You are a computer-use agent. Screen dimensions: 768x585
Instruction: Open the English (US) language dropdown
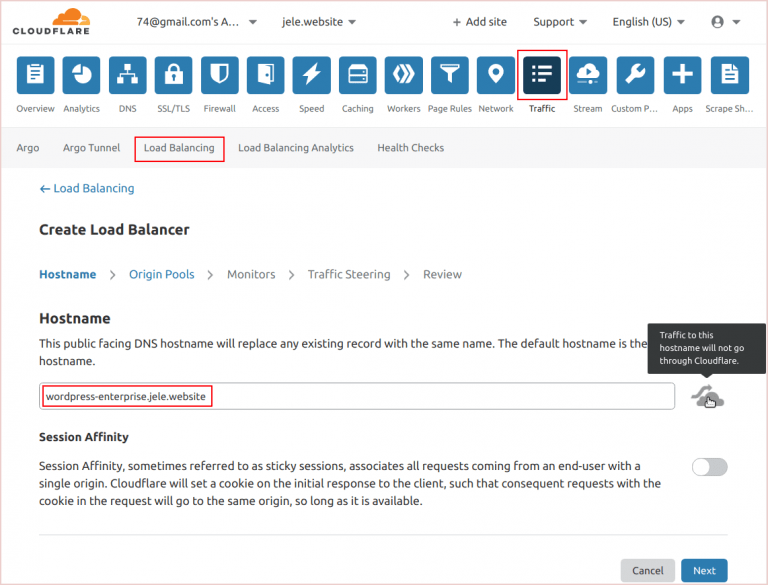(648, 22)
